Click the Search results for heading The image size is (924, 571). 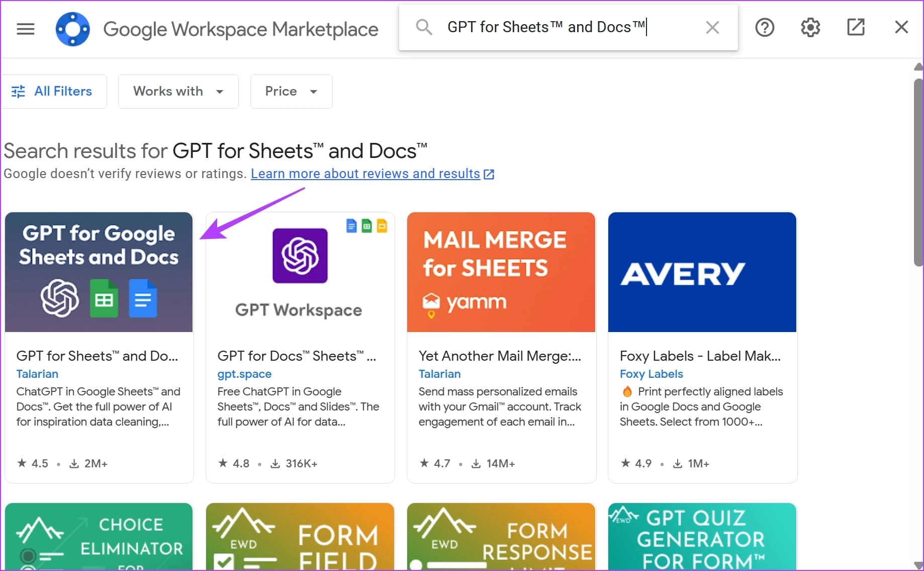[x=215, y=151]
